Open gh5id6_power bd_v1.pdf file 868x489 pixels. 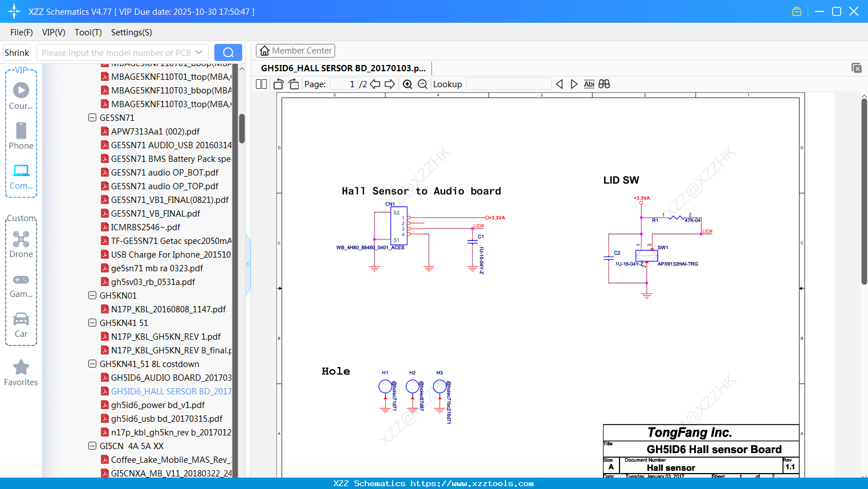pyautogui.click(x=158, y=405)
